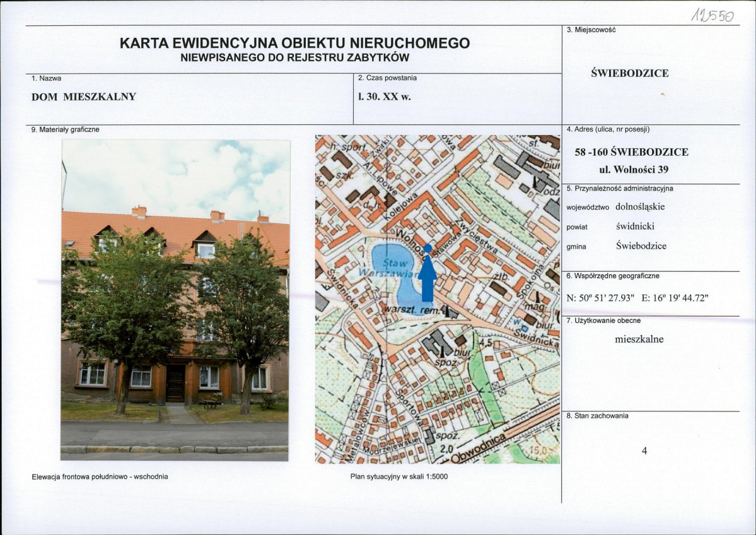The image size is (756, 535).
Task: Click the '5. Przynależność administracyjna' label
Action: [620, 189]
